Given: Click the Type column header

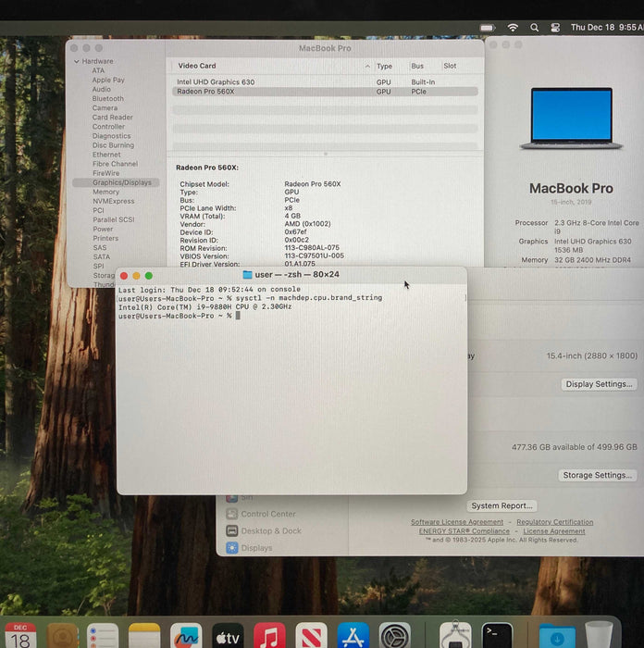Looking at the screenshot, I should pos(384,66).
